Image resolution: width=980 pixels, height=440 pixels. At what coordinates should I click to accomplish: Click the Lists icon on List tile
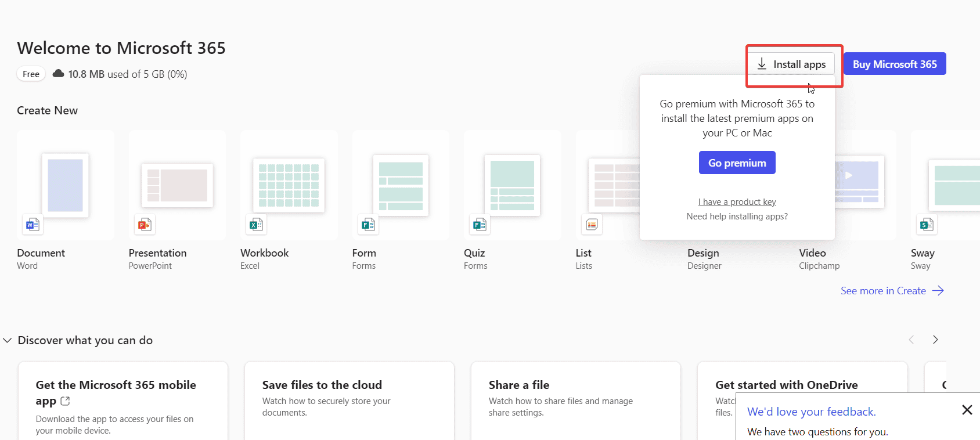coord(592,224)
